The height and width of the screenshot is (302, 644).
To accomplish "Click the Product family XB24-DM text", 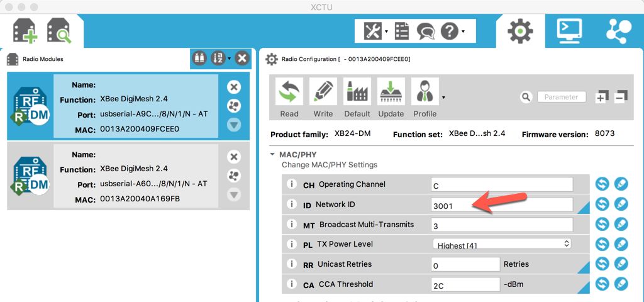I will coord(353,133).
